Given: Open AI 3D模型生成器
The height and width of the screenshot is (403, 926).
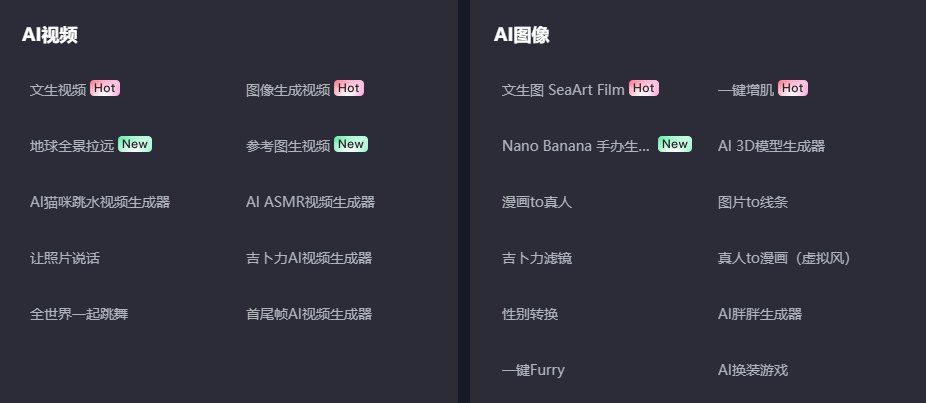Looking at the screenshot, I should point(771,146).
